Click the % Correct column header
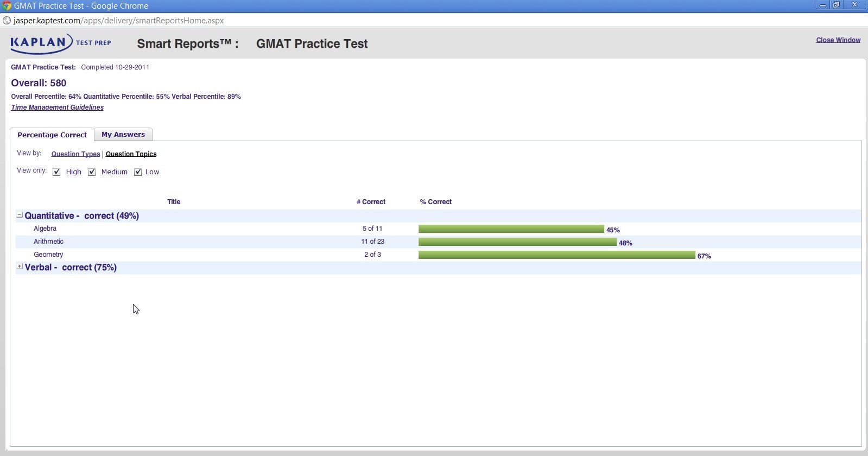 (435, 202)
